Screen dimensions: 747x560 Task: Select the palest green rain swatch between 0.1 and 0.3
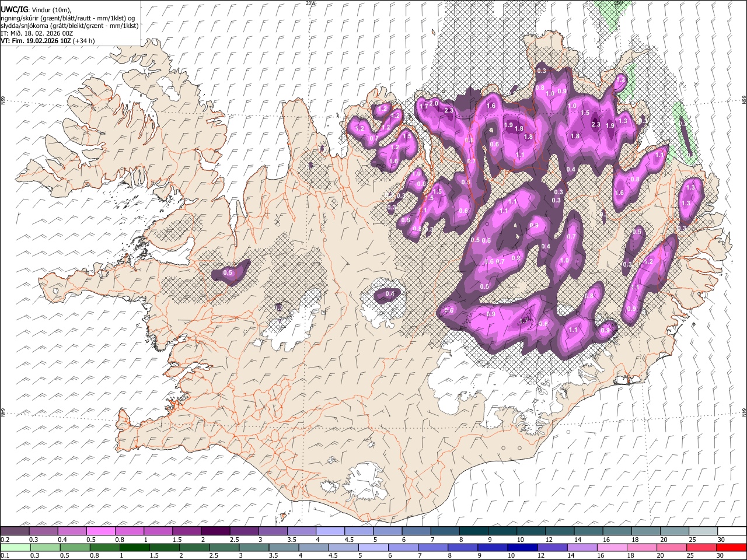pos(15,547)
